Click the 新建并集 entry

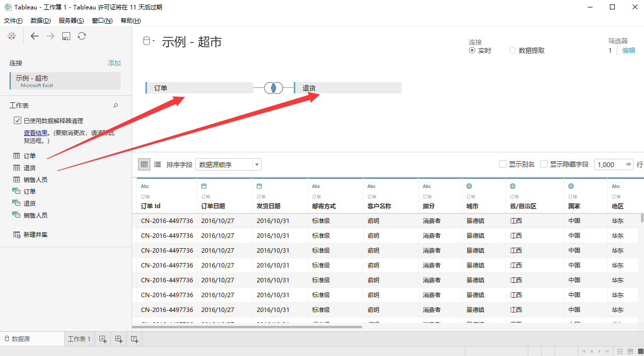pos(36,235)
